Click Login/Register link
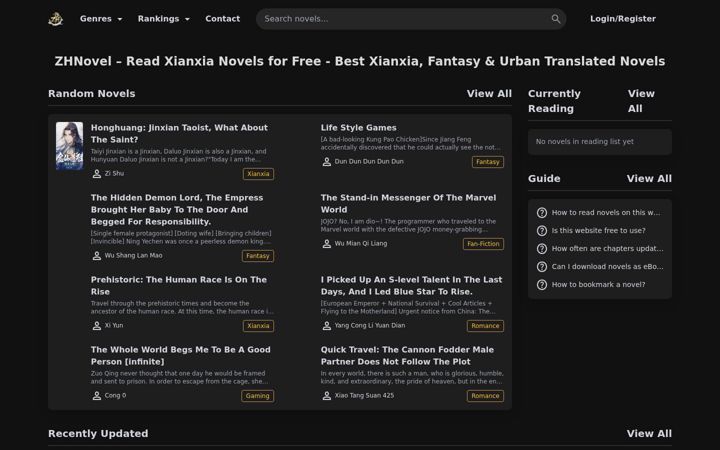720x450 pixels. point(623,19)
